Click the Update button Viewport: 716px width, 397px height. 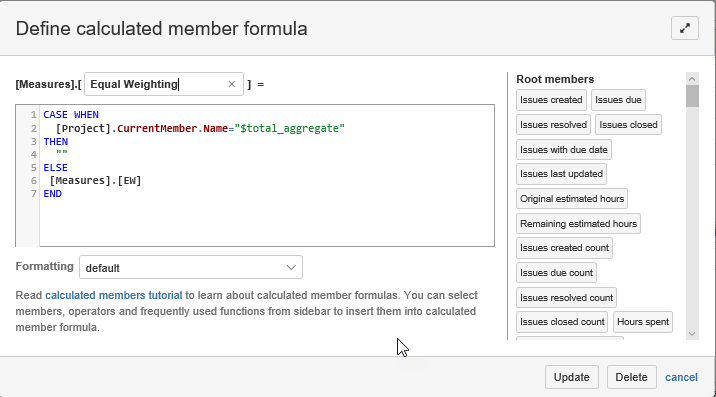click(x=572, y=377)
